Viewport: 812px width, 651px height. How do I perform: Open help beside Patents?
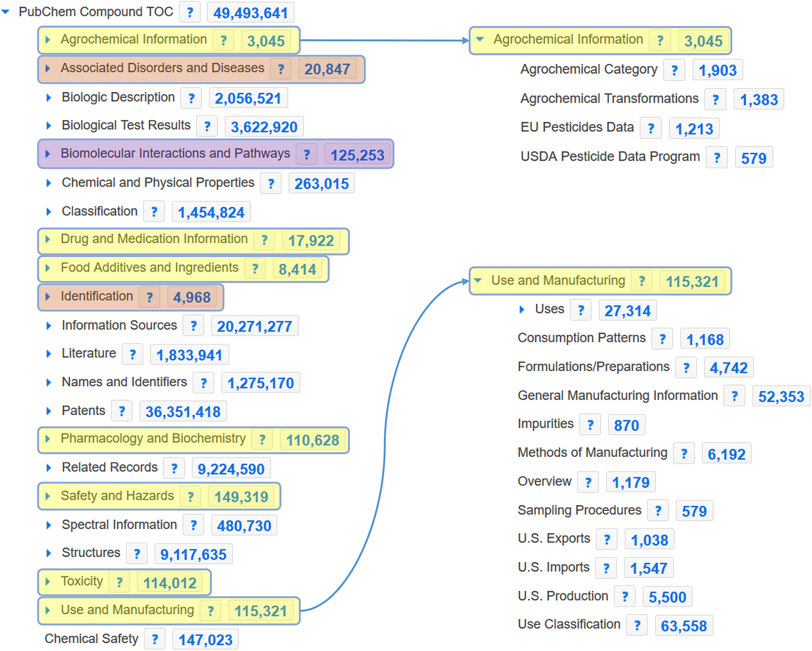tap(122, 411)
